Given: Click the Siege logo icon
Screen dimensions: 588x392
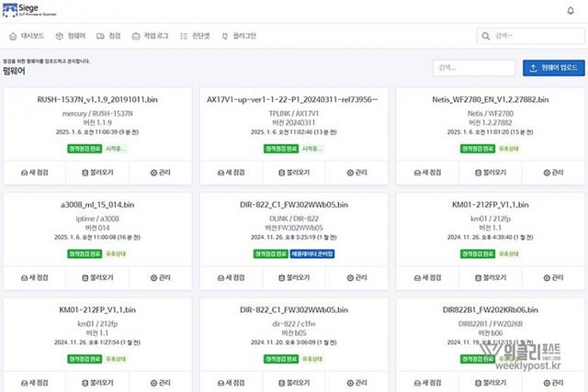Looking at the screenshot, I should [x=15, y=10].
